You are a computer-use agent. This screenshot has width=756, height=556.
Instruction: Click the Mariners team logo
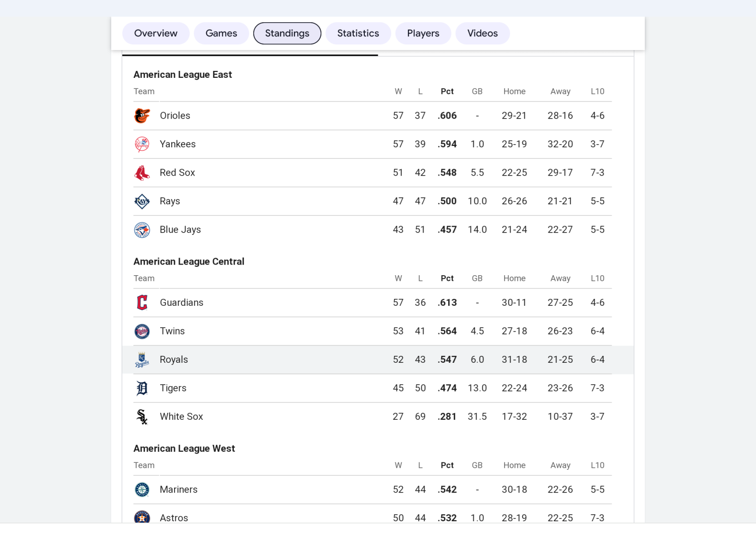tap(142, 490)
